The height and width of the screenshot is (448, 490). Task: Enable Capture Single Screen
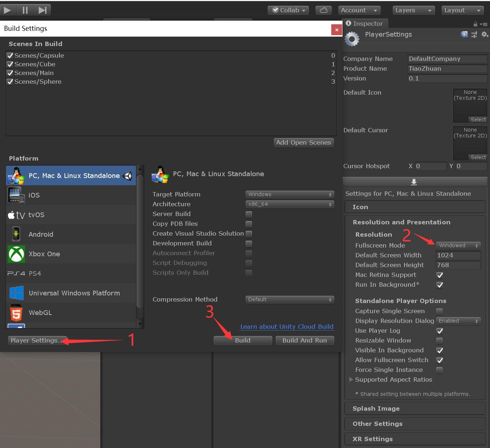(x=439, y=311)
